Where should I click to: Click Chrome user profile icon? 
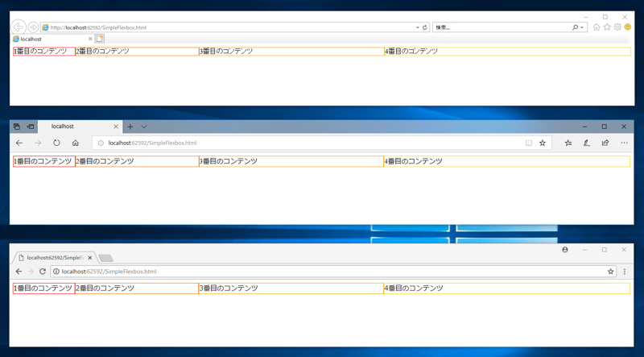pos(565,250)
